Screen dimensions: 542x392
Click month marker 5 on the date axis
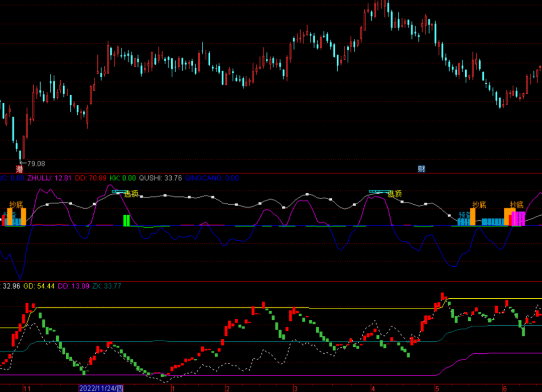(x=437, y=388)
